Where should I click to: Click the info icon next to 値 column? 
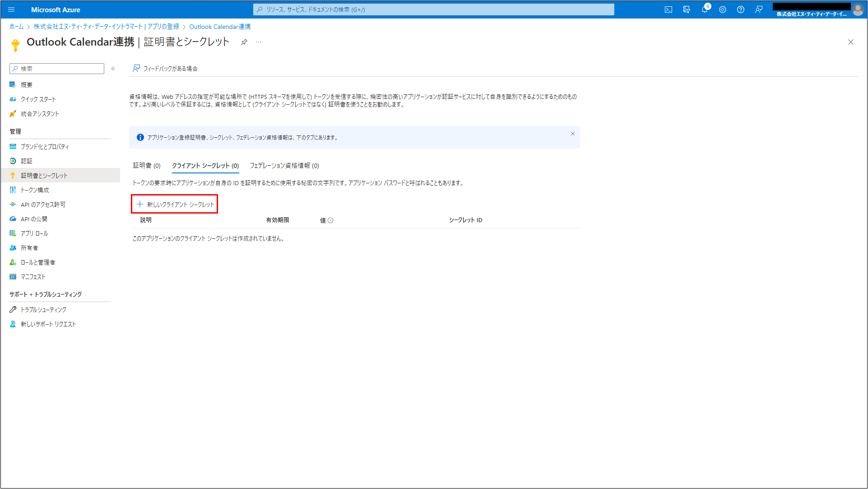pyautogui.click(x=330, y=220)
